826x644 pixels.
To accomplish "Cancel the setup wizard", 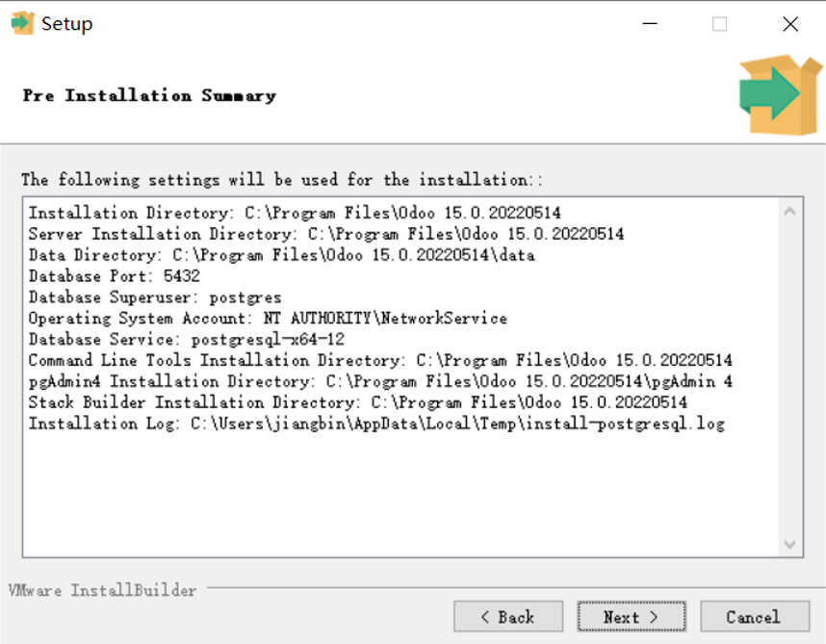I will coord(755,616).
